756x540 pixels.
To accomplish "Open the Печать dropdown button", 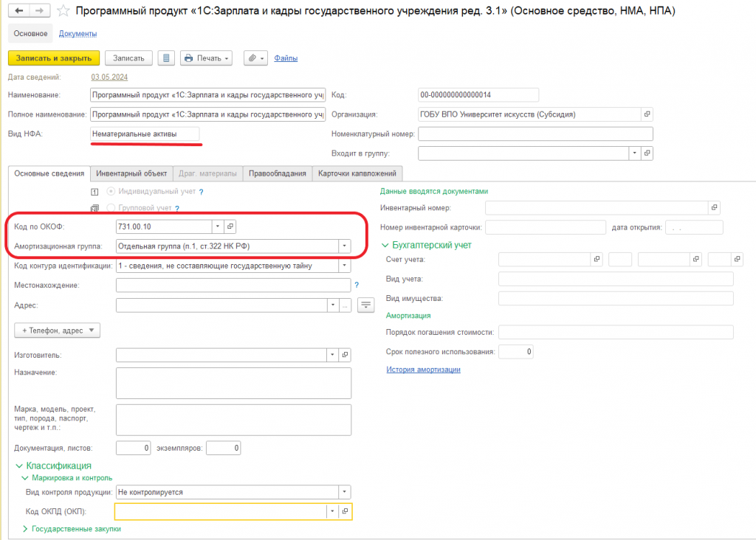I will (x=207, y=58).
